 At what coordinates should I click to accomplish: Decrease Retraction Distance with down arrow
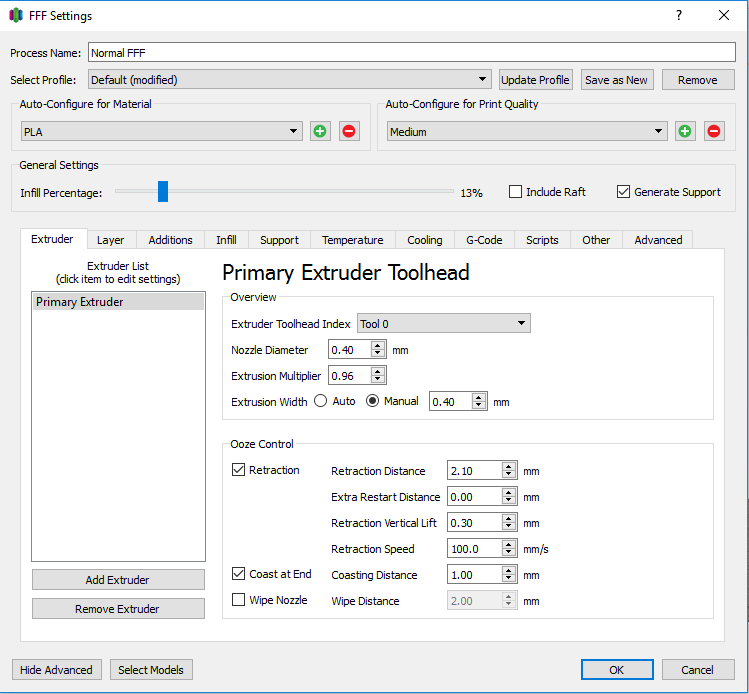click(x=509, y=475)
